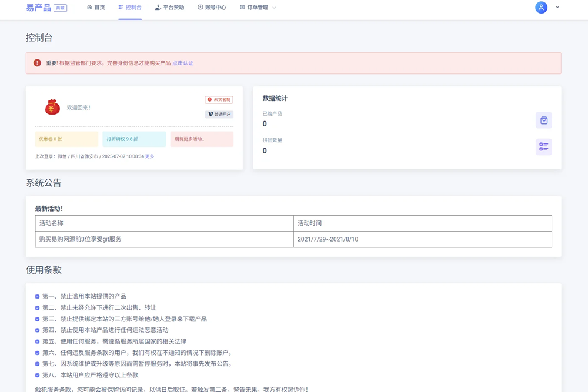Click the 易产品 site logo
Viewport: 588px width, 392px height.
click(x=39, y=8)
